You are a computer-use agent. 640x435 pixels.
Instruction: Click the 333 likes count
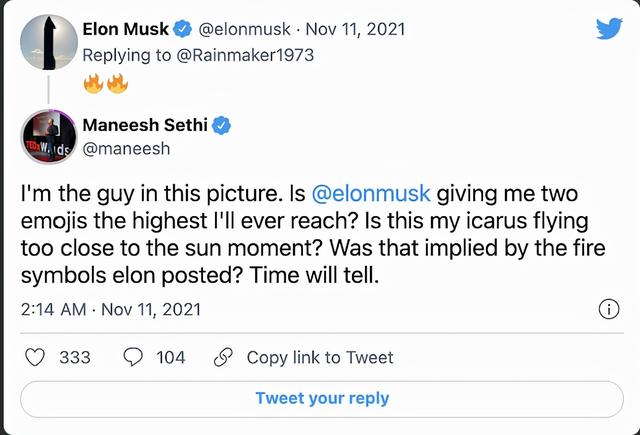click(x=75, y=357)
